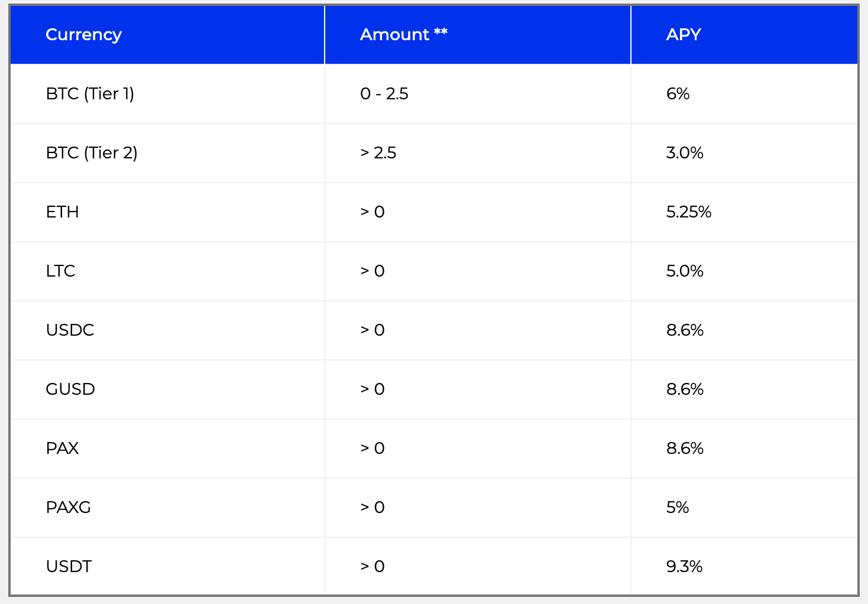Click the LTC currency cell
Image resolution: width=868 pixels, height=604 pixels.
pos(60,271)
